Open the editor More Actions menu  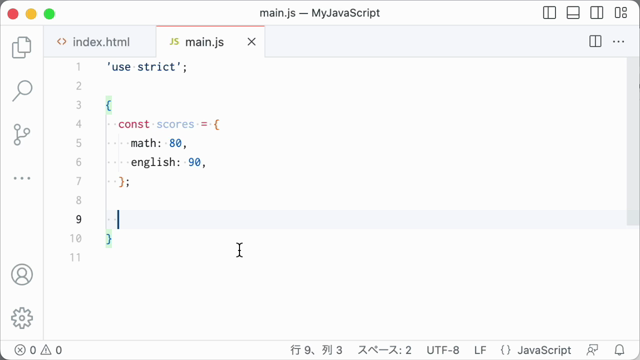(x=618, y=41)
